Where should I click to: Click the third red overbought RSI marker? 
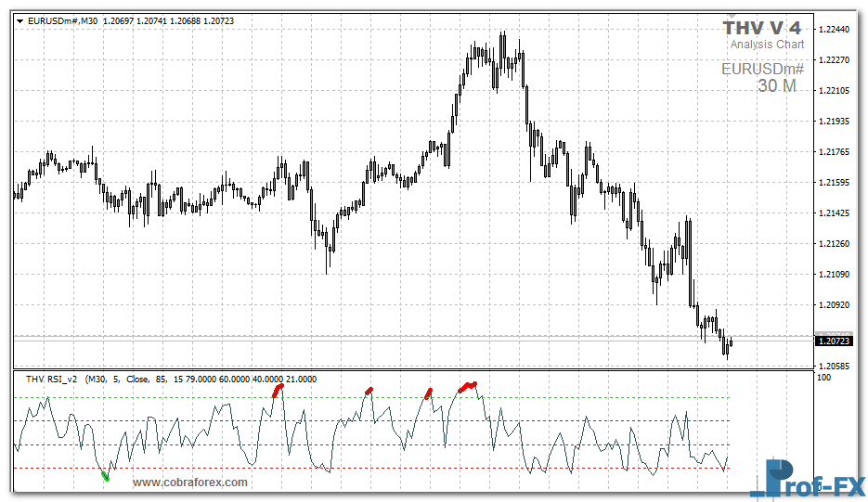coord(428,393)
